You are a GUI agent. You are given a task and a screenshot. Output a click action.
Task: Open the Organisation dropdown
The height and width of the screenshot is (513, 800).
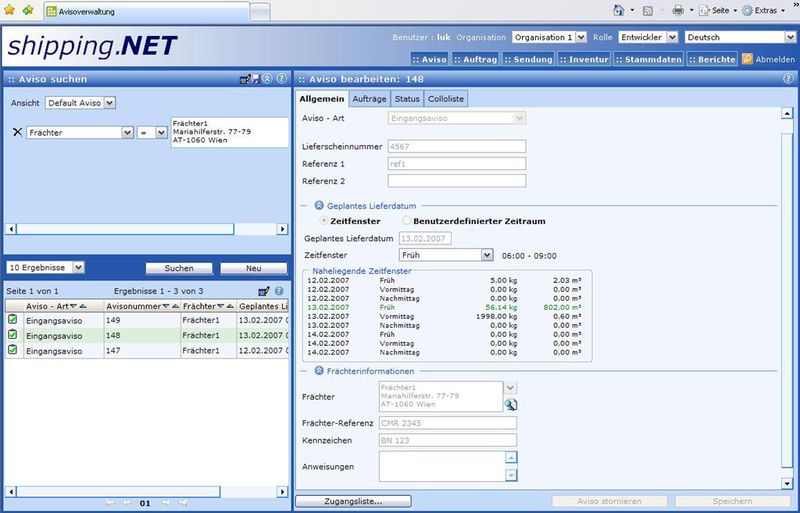tap(548, 37)
